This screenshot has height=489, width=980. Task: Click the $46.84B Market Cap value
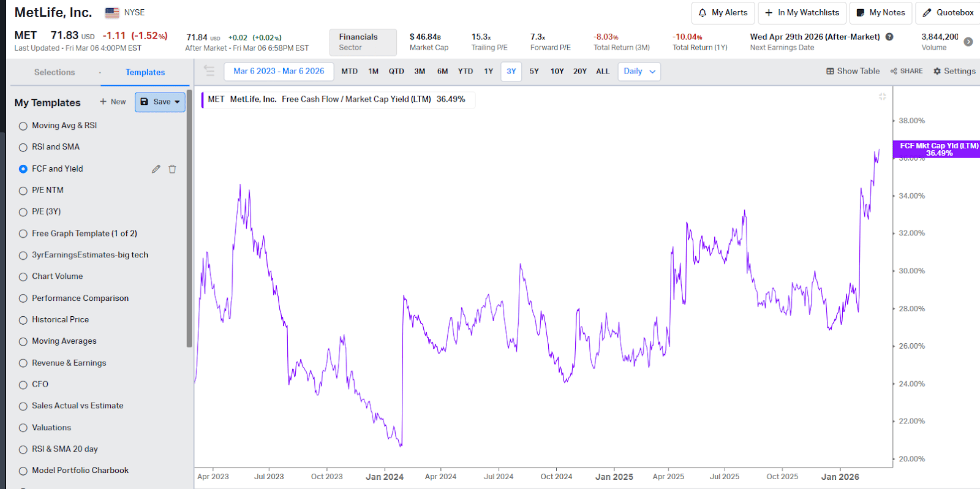pyautogui.click(x=425, y=37)
